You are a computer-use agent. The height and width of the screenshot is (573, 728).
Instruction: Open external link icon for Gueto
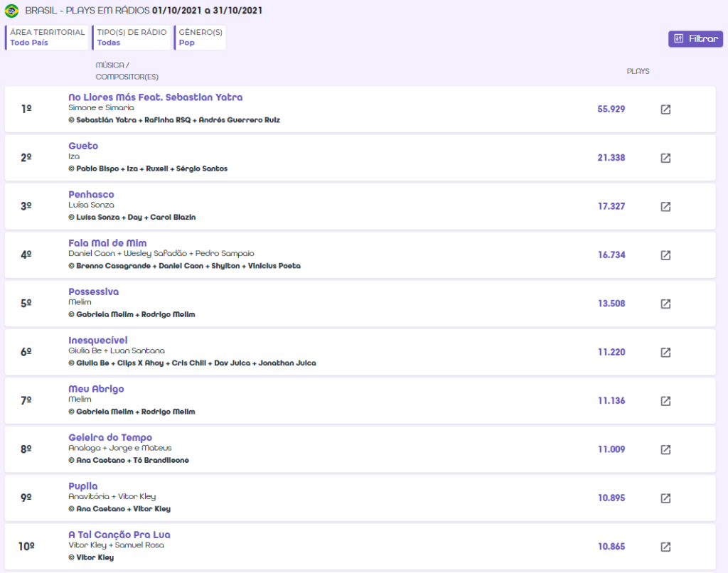click(x=665, y=158)
